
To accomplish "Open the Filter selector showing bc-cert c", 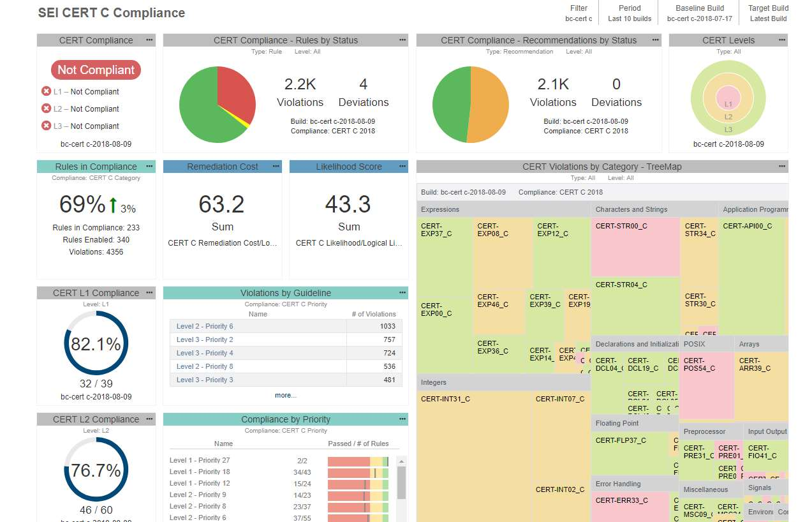I will point(579,13).
